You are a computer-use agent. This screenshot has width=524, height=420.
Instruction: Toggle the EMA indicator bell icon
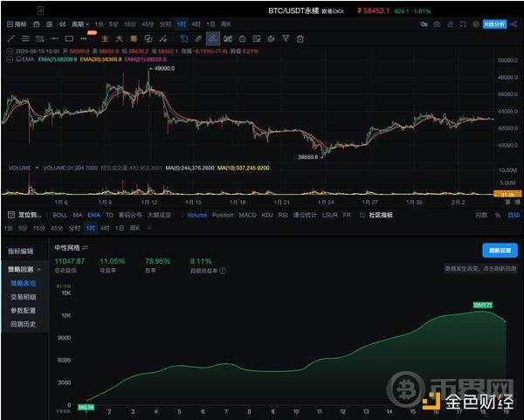[x=18, y=59]
